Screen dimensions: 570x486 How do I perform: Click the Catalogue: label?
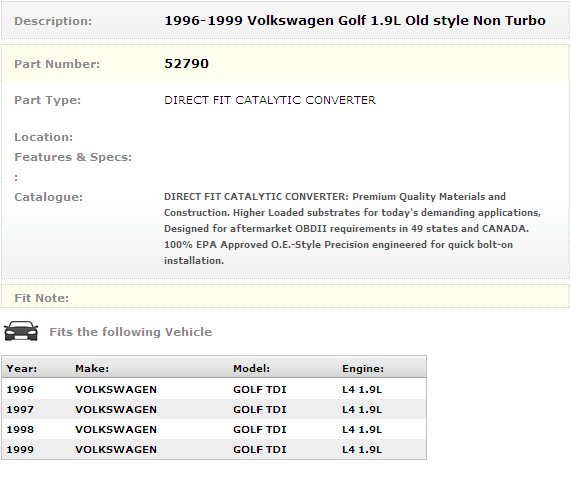point(48,197)
